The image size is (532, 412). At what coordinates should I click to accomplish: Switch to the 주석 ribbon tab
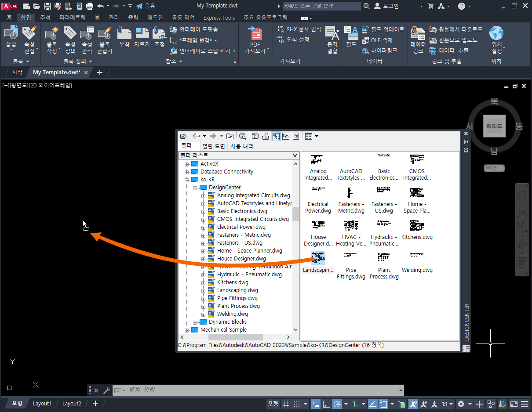tap(45, 18)
